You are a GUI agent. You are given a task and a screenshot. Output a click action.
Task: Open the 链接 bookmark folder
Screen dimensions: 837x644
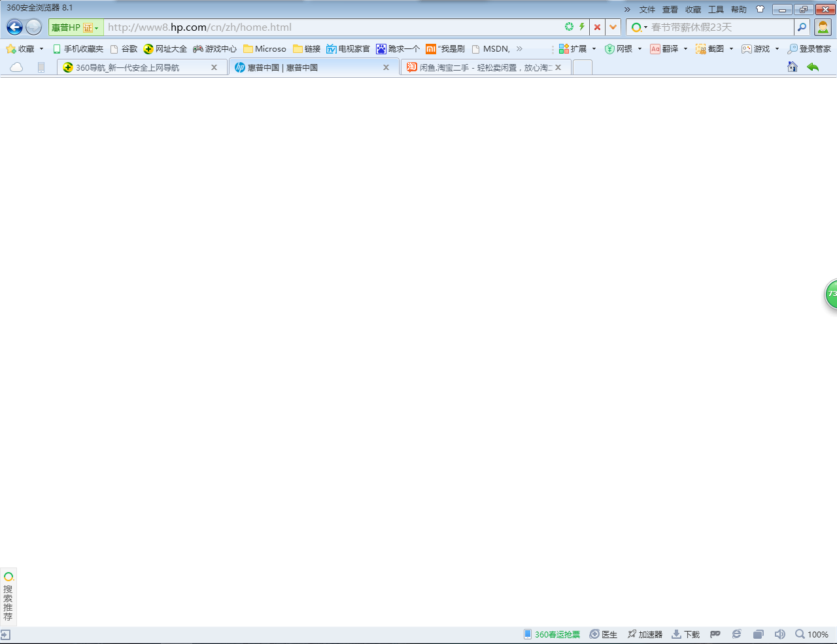307,49
